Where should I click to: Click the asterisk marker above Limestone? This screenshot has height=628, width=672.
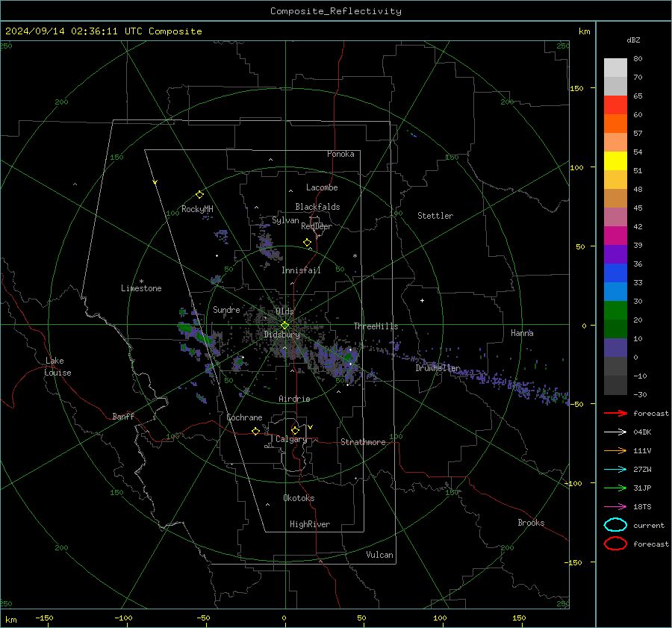click(x=141, y=282)
